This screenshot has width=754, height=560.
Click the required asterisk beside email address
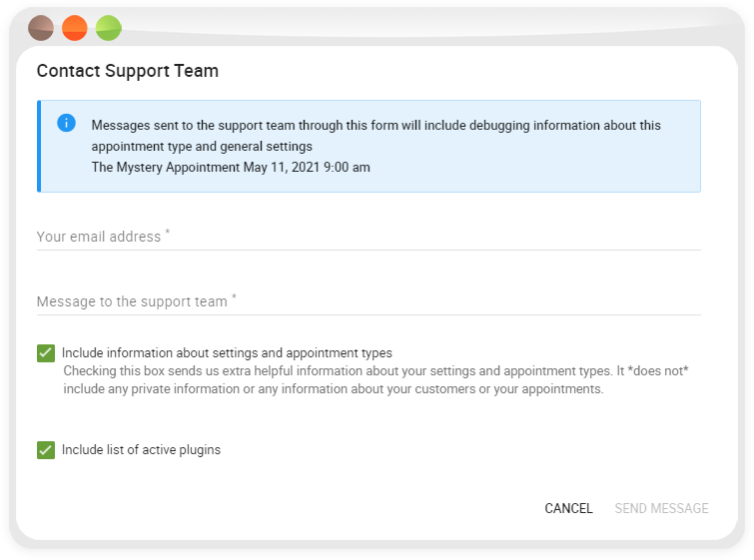pos(168,232)
